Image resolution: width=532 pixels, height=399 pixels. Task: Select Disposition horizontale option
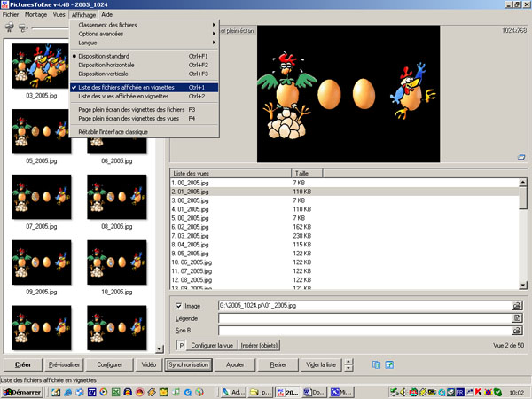[144, 65]
